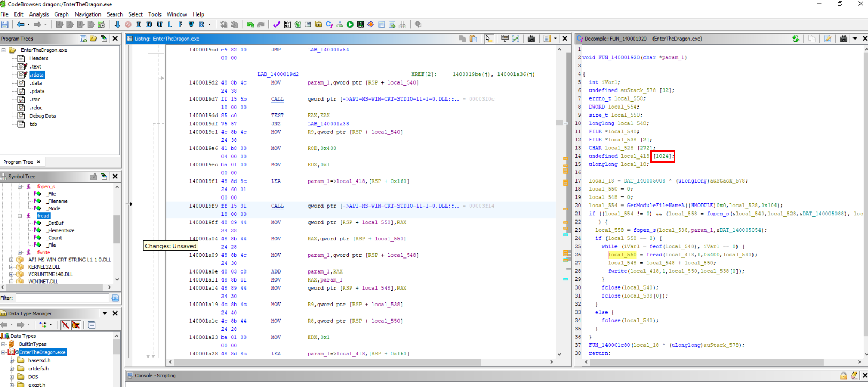Open the Data Type Manager dropdown menu arrow
Viewport: 868px width, 387px height.
pyautogui.click(x=105, y=313)
